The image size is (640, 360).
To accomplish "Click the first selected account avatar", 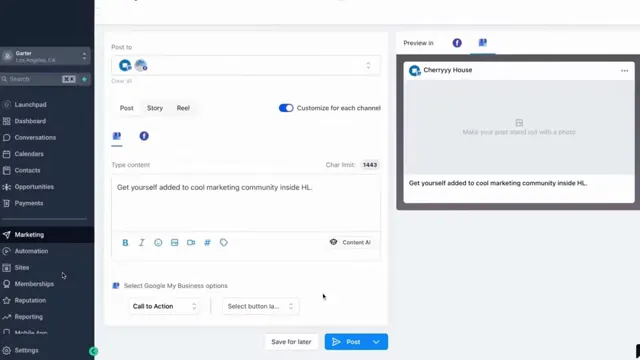I will [x=125, y=65].
